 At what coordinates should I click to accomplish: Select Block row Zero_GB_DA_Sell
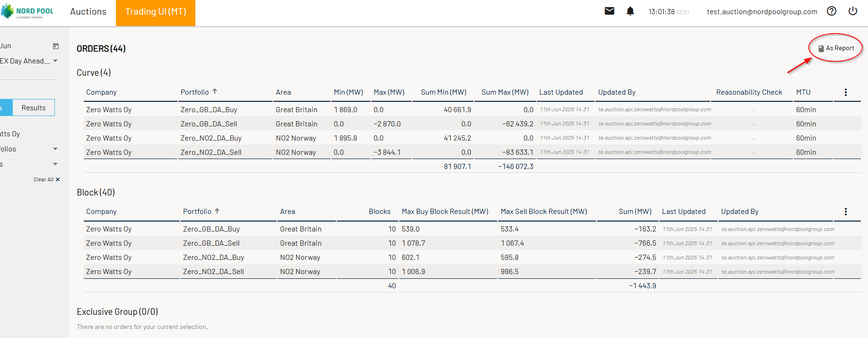point(472,243)
